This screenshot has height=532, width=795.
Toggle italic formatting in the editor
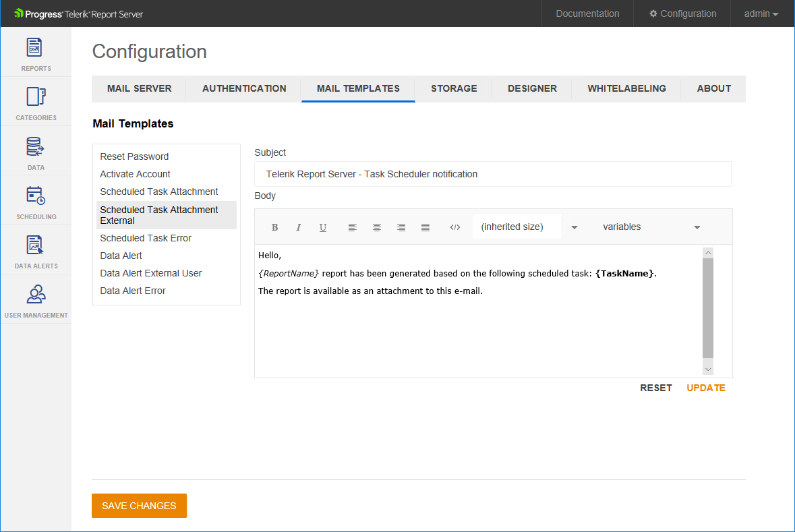299,227
